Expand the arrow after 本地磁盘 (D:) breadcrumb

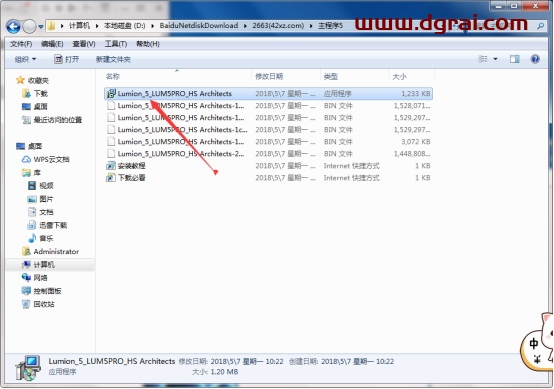pyautogui.click(x=153, y=26)
